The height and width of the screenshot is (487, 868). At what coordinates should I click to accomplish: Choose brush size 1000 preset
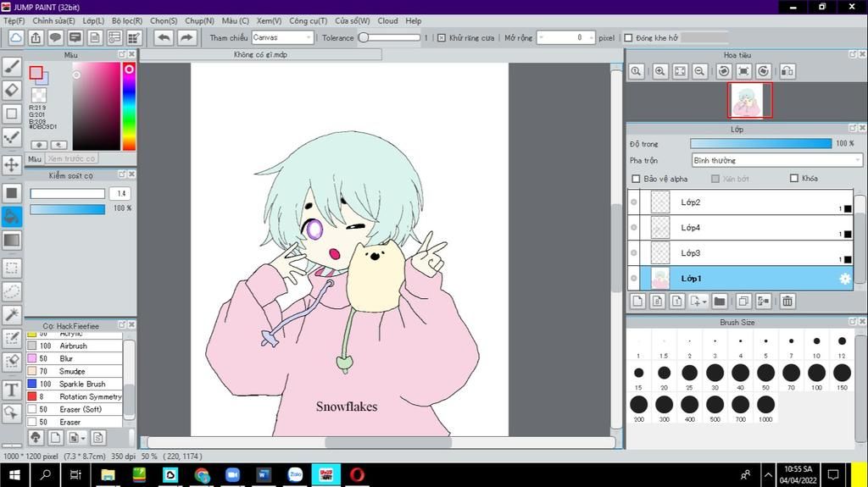pos(765,408)
